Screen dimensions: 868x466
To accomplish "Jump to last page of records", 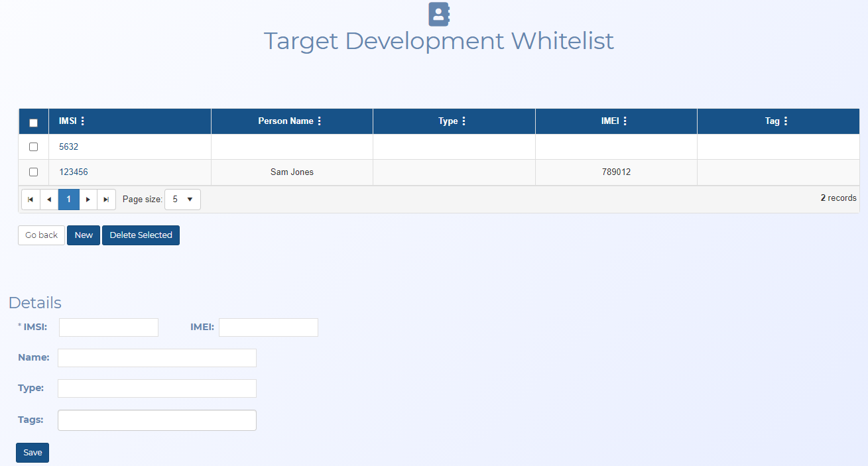I will [x=106, y=200].
